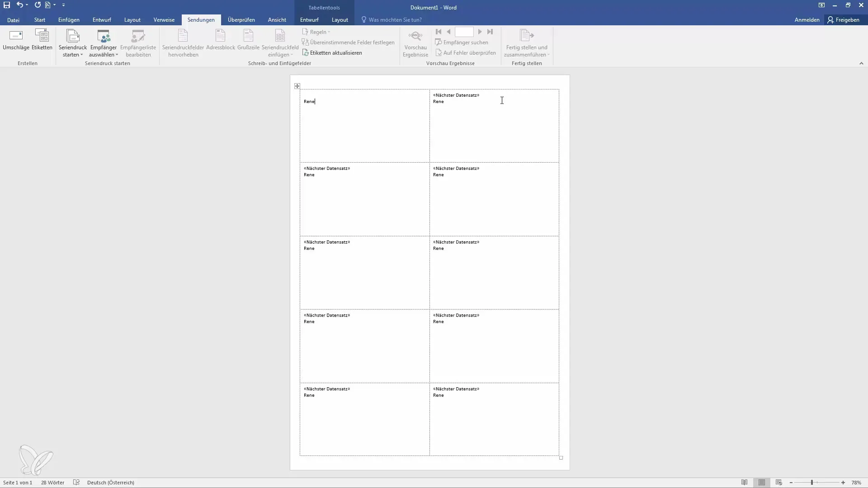
Task: Open Fertig stellen und zusammenführen dropdown
Action: tap(527, 43)
